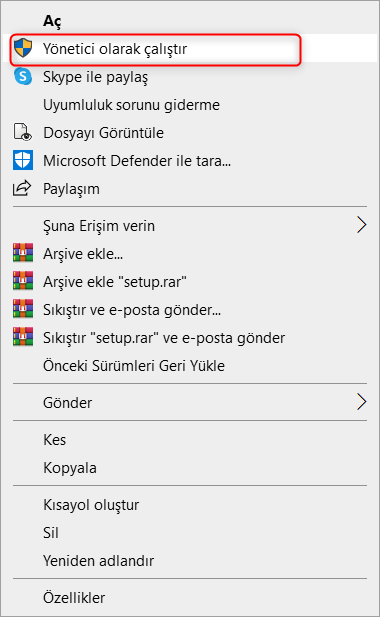Click the Microsoft Defender shield icon
Viewport: 380px width, 617px height.
coord(23,161)
